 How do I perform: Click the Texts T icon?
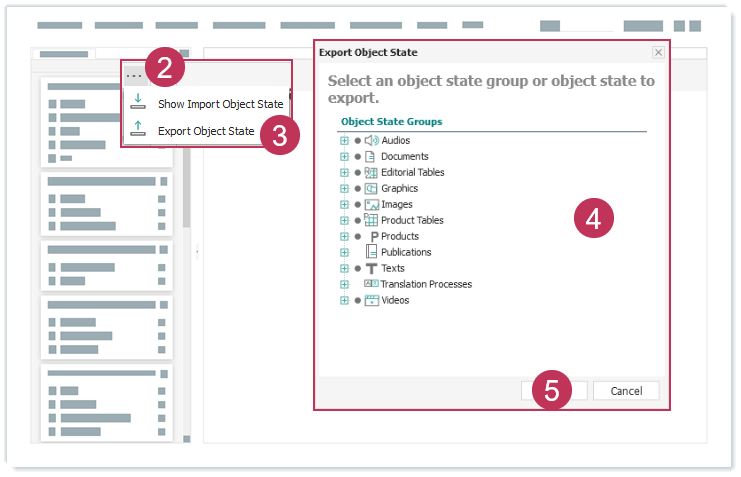[x=371, y=268]
